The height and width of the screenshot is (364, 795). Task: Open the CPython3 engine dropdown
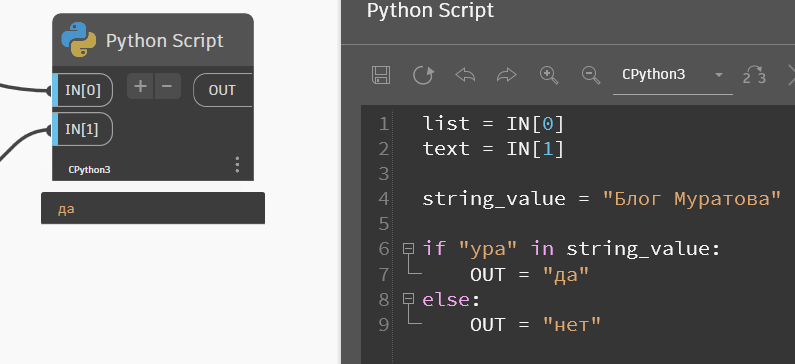672,75
